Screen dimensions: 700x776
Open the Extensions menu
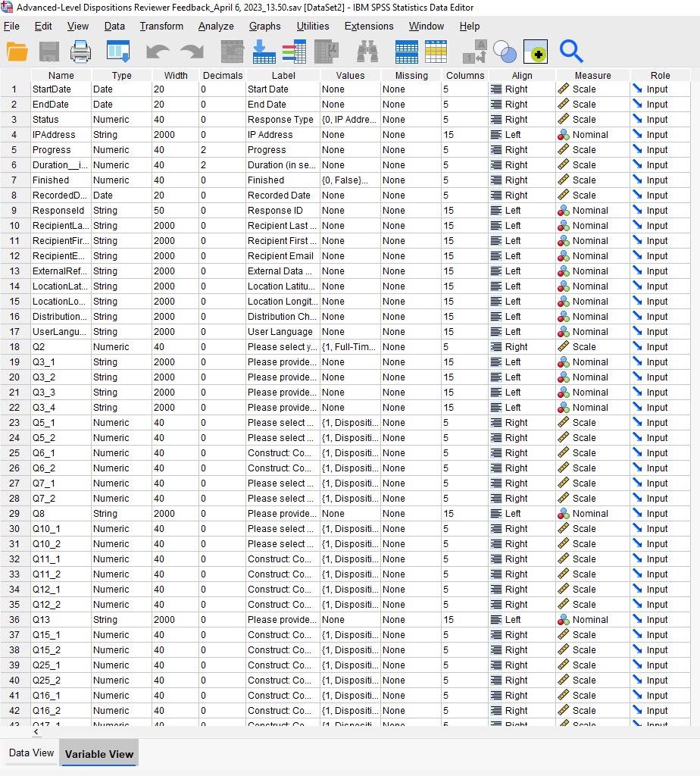pyautogui.click(x=369, y=27)
